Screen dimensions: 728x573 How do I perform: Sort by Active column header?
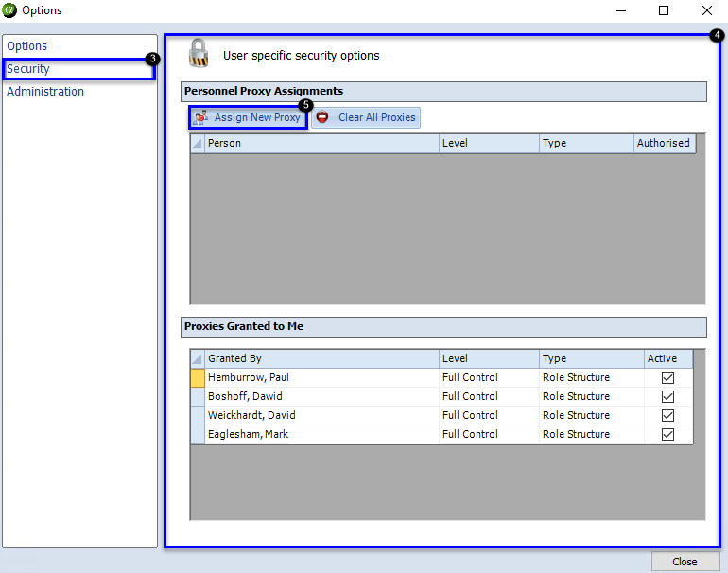(x=668, y=358)
